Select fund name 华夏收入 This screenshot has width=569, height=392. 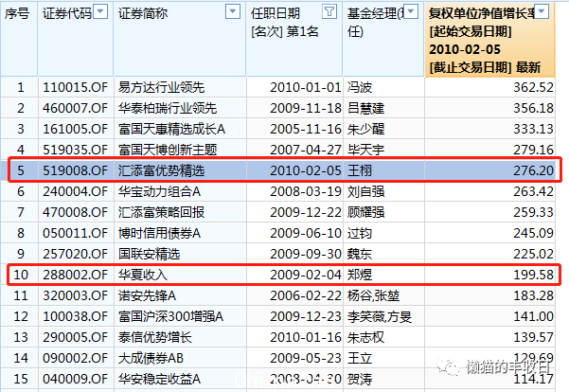(143, 275)
